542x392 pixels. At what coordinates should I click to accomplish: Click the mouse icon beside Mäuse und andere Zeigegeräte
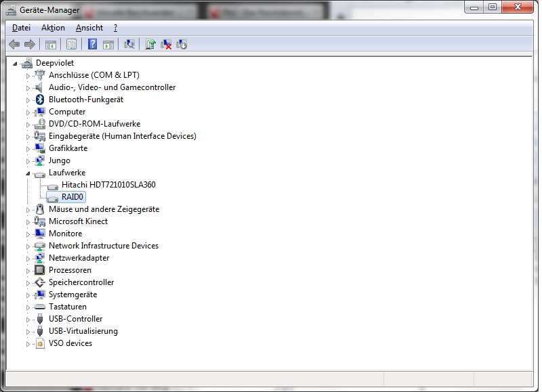coord(40,209)
